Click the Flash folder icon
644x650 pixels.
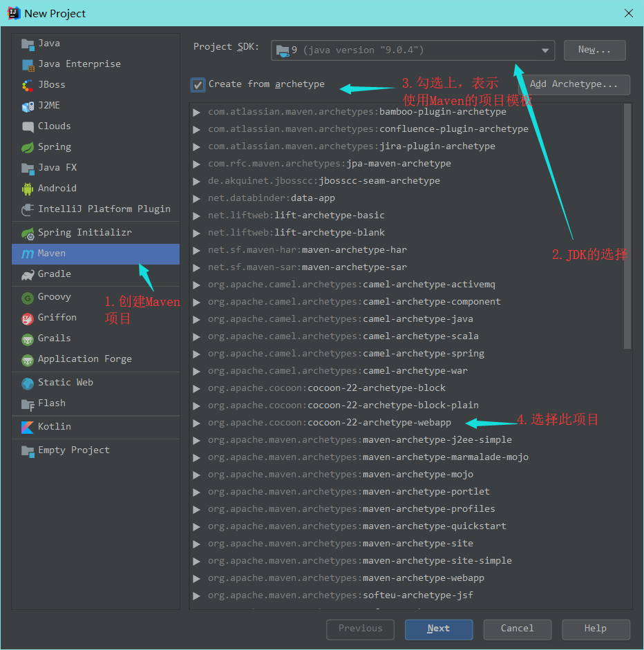pyautogui.click(x=28, y=404)
